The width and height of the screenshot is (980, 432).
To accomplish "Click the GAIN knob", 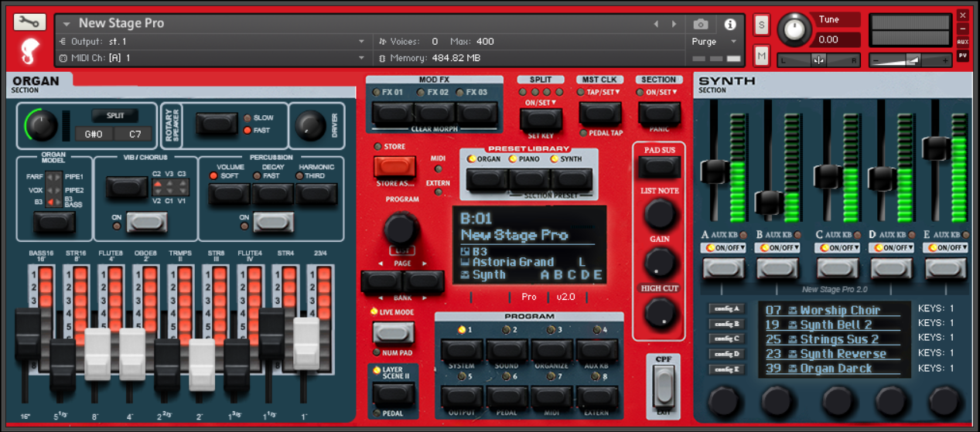I will pos(659,263).
